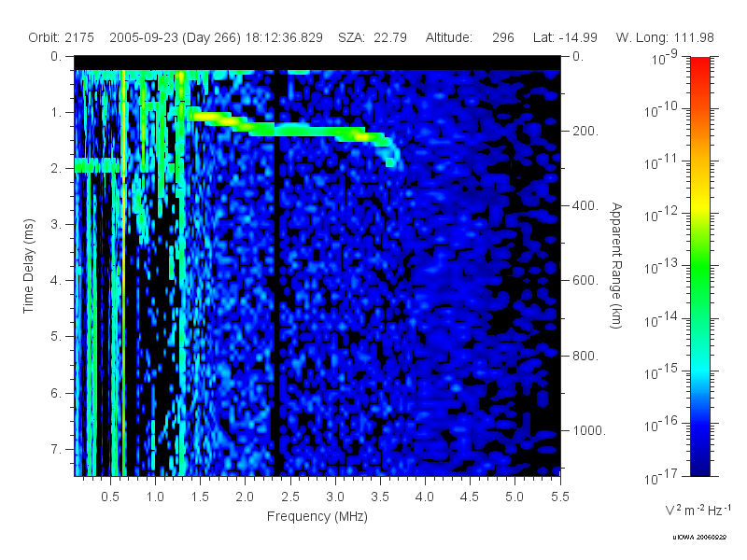Click the yellow region of the color bar near 10^-12
The height and width of the screenshot is (560, 747).
pyautogui.click(x=699, y=206)
